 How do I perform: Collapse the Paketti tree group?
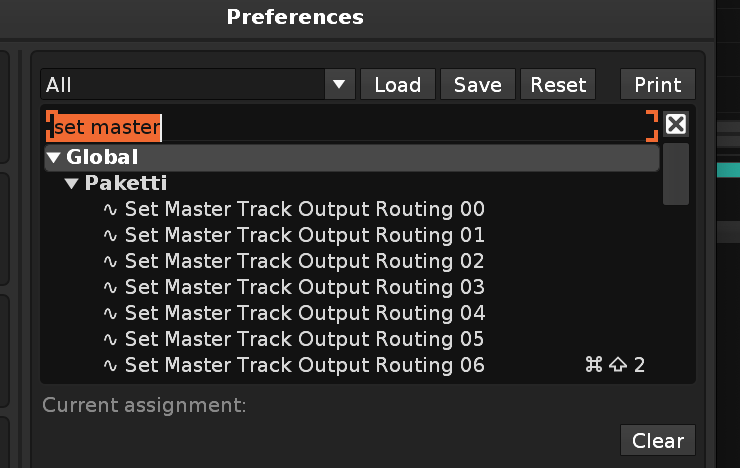(72, 183)
